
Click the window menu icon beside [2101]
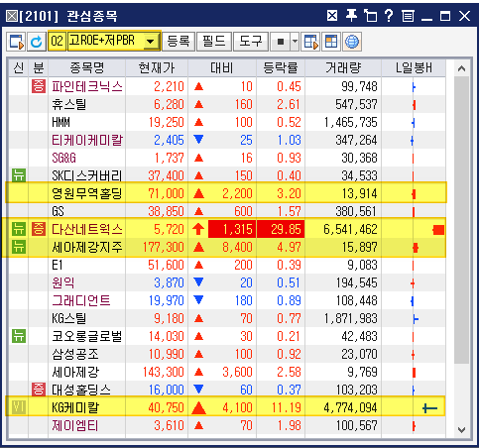tap(12, 16)
